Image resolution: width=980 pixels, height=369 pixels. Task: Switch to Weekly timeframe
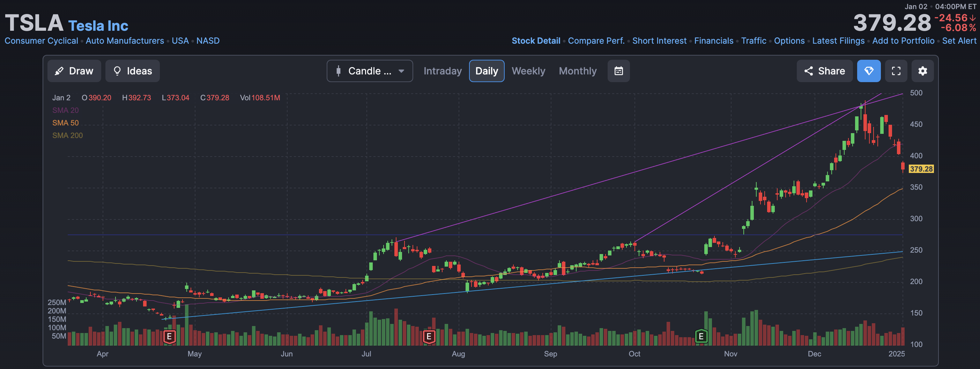click(528, 71)
